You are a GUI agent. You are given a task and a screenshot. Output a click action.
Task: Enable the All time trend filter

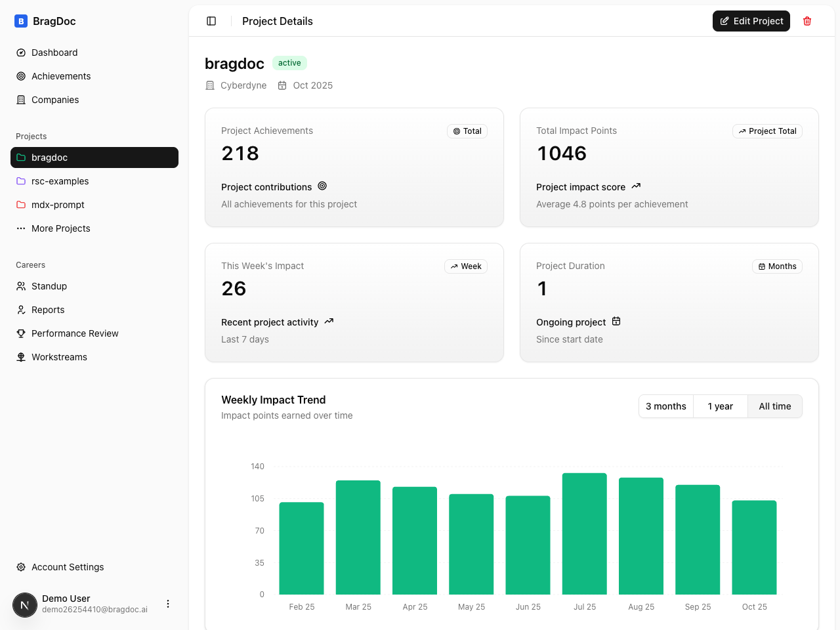[x=774, y=406]
